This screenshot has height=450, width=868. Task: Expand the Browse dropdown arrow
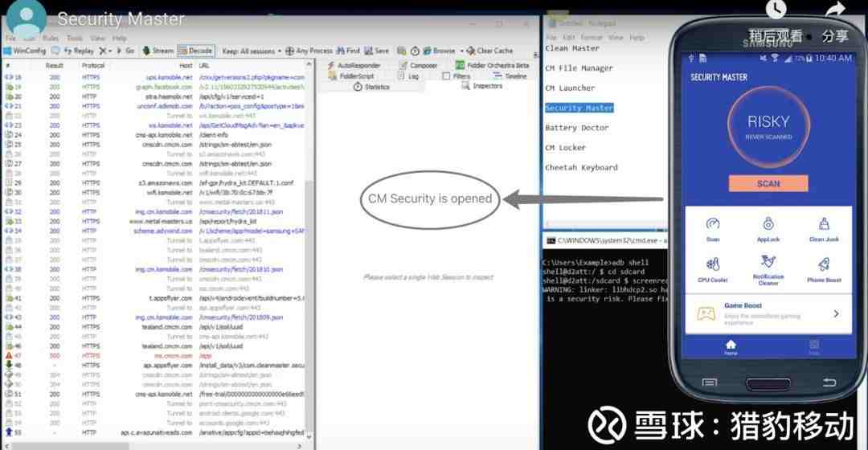461,51
